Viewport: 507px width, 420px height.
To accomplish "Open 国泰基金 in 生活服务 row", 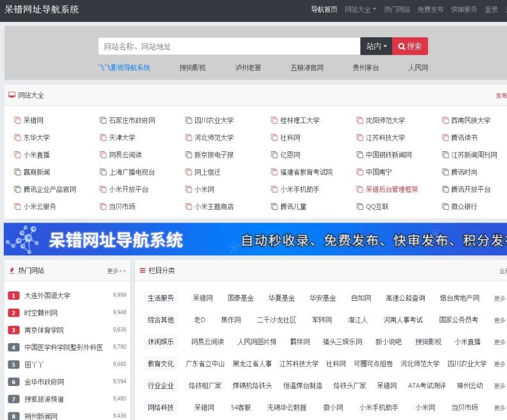I will click(x=241, y=298).
